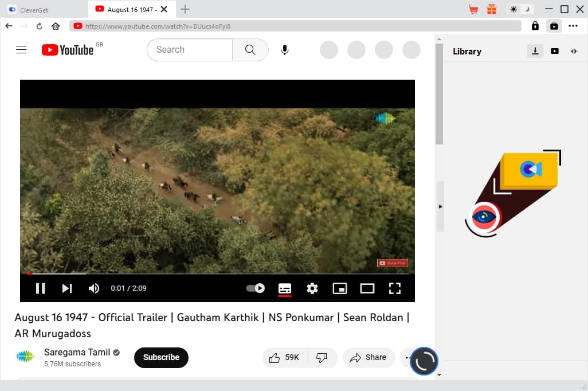Reload the page
Viewport: 588px width, 391px height.
40,26
